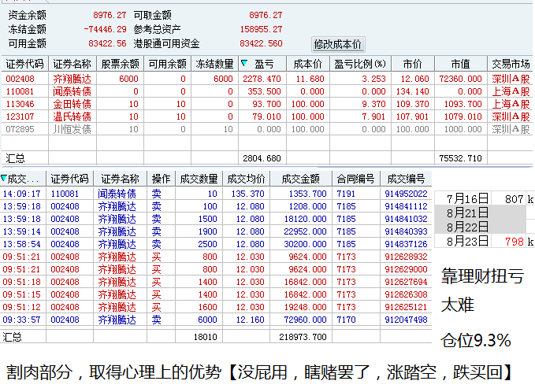Viewport: 535px width, 392px height.
Task: Click holdings total market value 75532.710
Action: click(x=461, y=158)
